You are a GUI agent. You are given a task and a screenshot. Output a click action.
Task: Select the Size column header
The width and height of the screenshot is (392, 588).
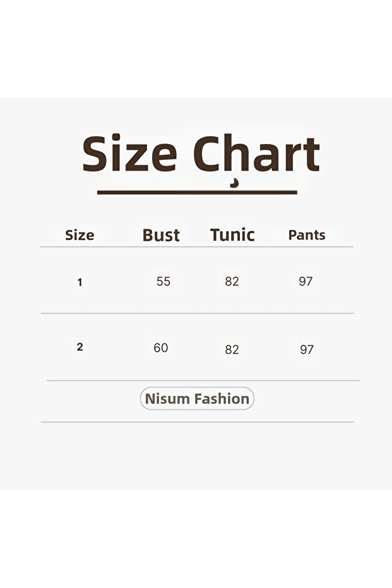pos(80,236)
